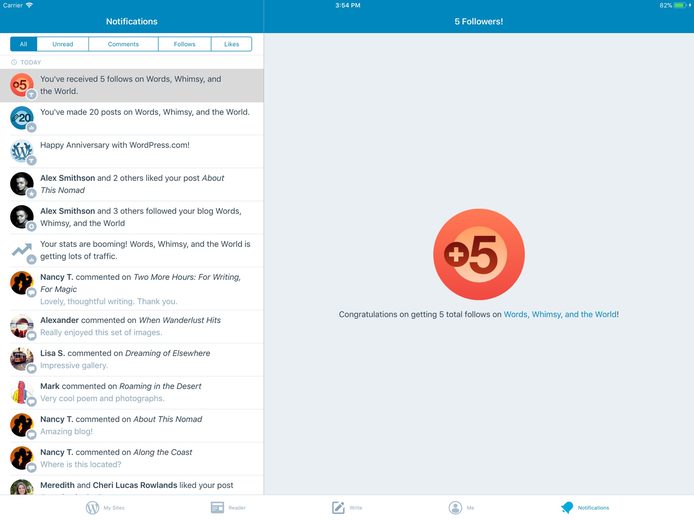Open Nancy T. comment on About This Nomad
Screen dimensions: 694x520
coord(131,426)
